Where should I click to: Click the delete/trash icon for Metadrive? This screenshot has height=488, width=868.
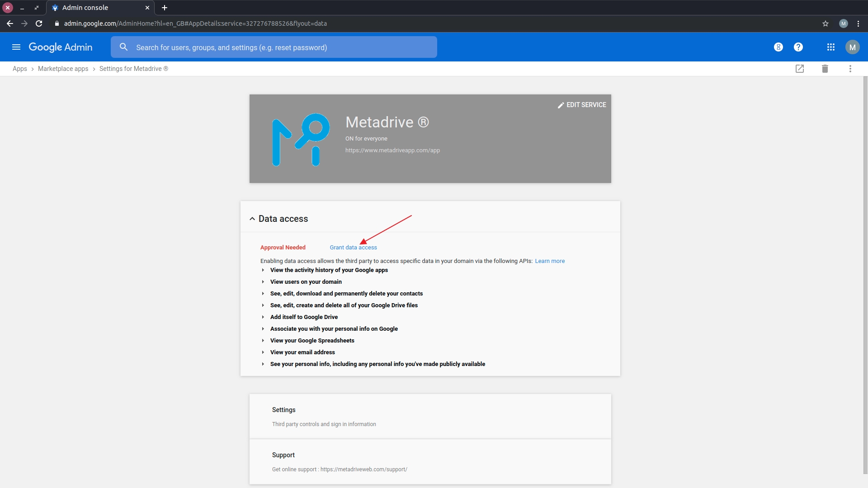(825, 69)
